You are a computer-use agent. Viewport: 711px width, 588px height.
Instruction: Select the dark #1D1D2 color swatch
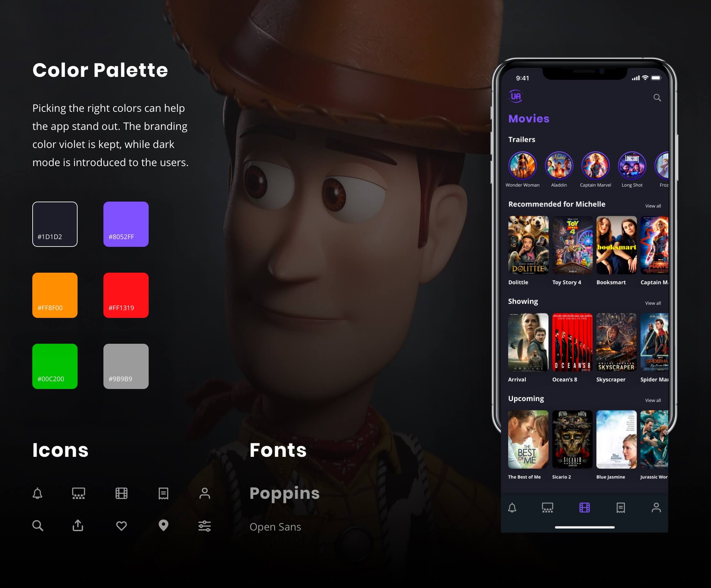point(55,224)
